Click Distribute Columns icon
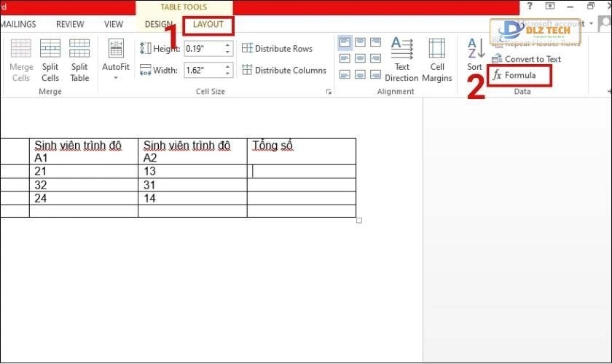 [248, 71]
